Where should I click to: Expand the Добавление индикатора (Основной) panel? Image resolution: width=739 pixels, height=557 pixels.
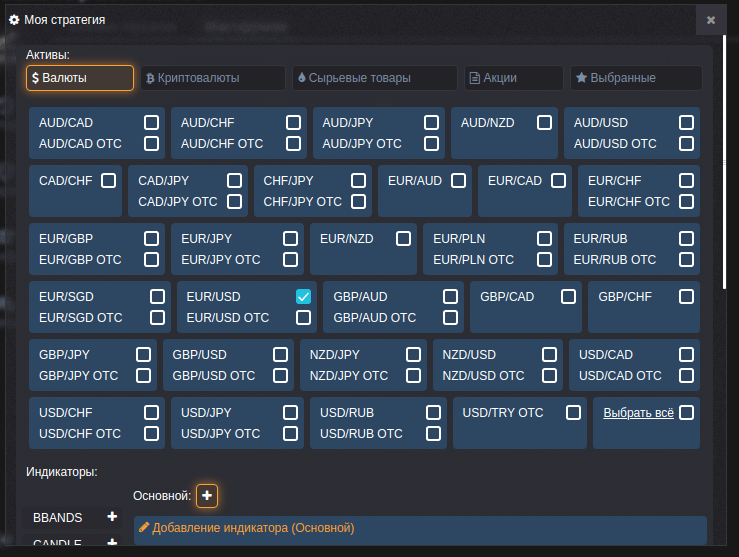tap(420, 528)
